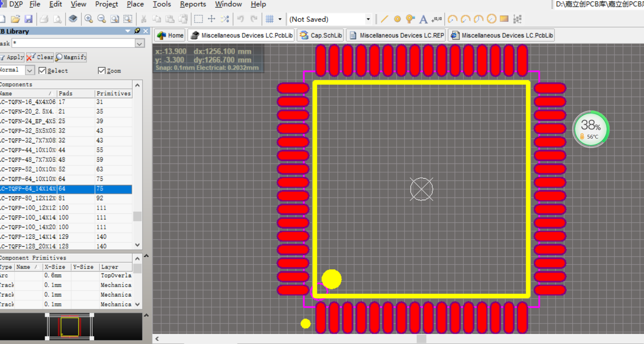Select the Place Arc by Center tool
Image resolution: width=644 pixels, height=344 pixels.
click(452, 19)
